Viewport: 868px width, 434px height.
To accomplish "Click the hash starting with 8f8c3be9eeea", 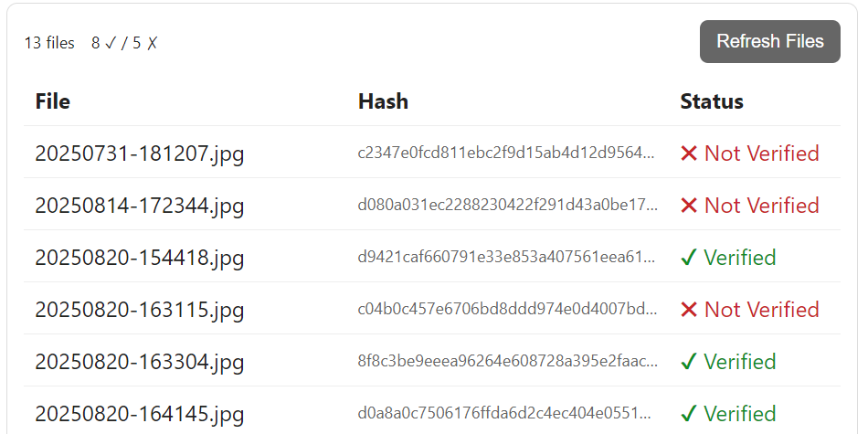I will (x=506, y=361).
